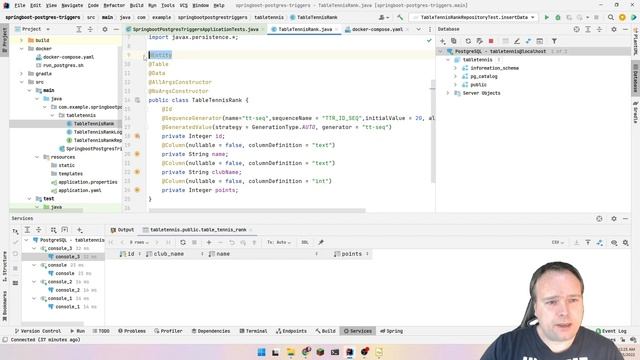The height and width of the screenshot is (360, 640).
Task: Collapse the docker folder in Project tree
Action: pyautogui.click(x=22, y=49)
